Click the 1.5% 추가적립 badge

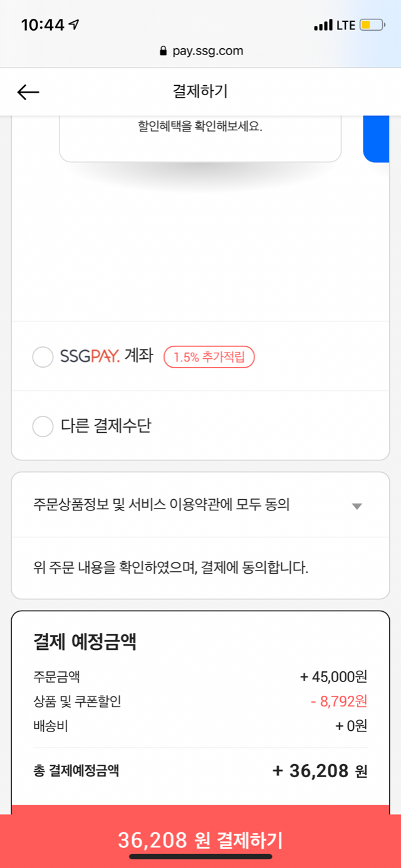(x=209, y=358)
